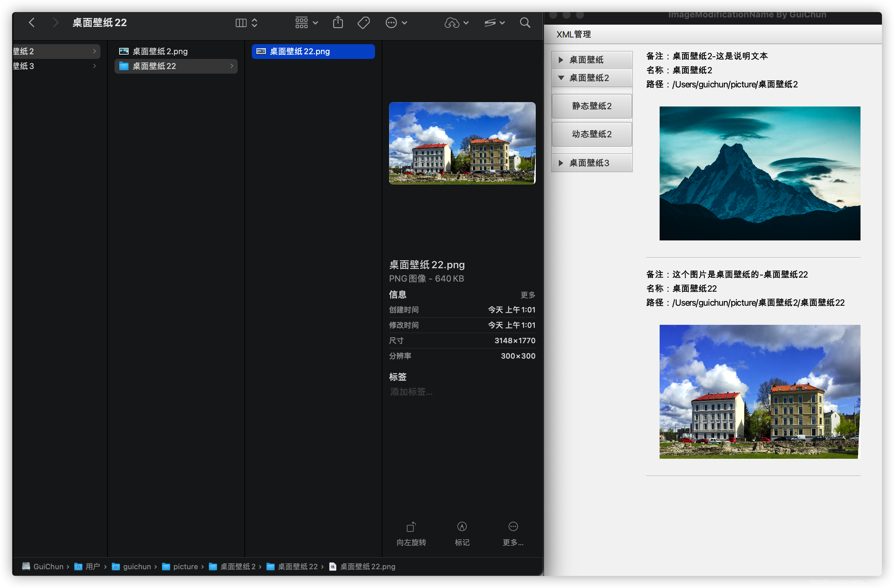Select 动态壁纸2 button in XML panel

[591, 134]
